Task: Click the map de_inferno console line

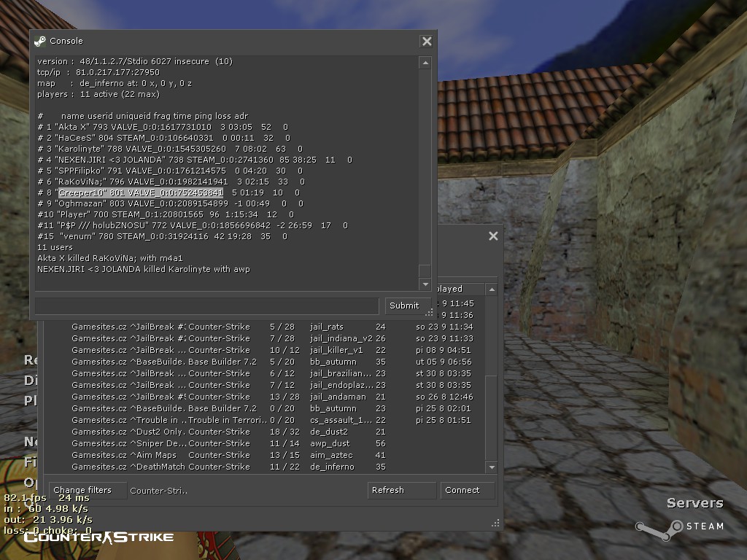Action: click(115, 83)
